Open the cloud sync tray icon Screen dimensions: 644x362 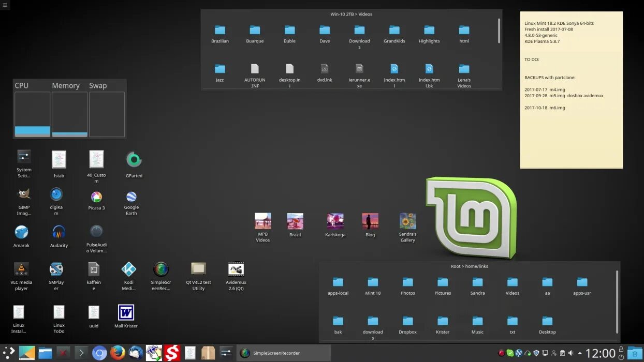528,353
